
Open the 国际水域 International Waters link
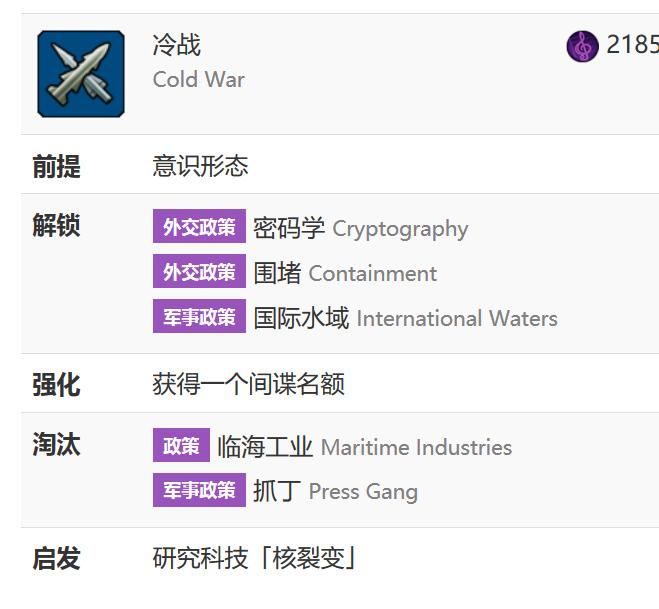click(x=406, y=318)
